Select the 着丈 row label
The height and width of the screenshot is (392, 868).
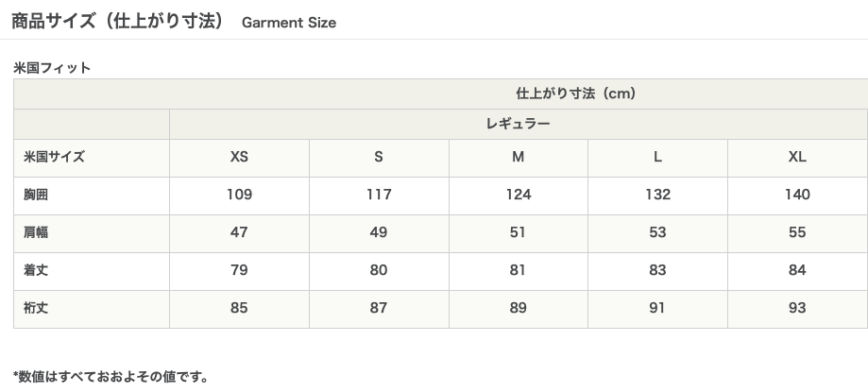pos(36,270)
